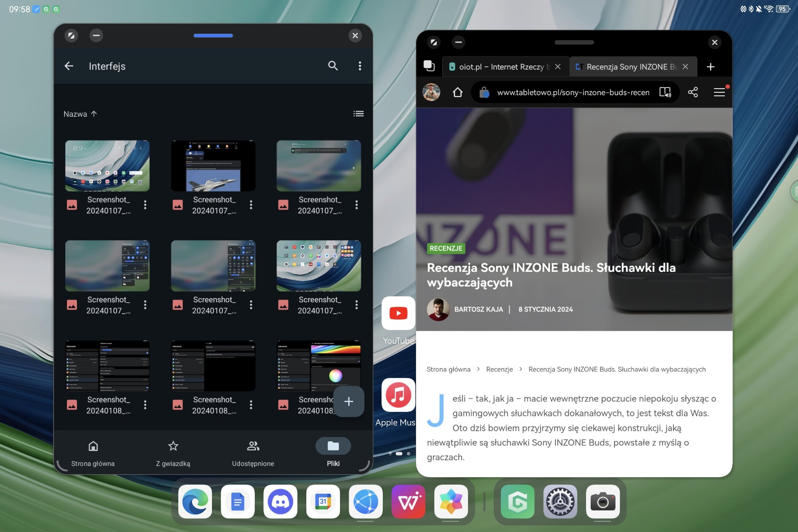Open Settings from the dock
Viewport: 798px width, 532px height.
pyautogui.click(x=560, y=502)
